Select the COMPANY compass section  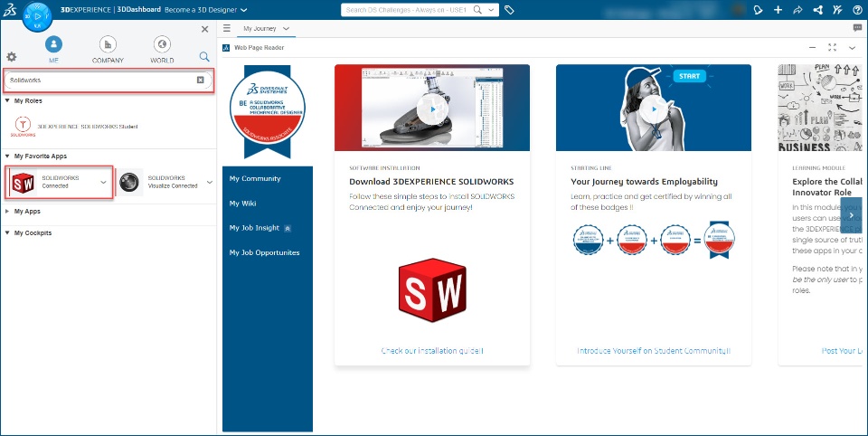coord(108,50)
